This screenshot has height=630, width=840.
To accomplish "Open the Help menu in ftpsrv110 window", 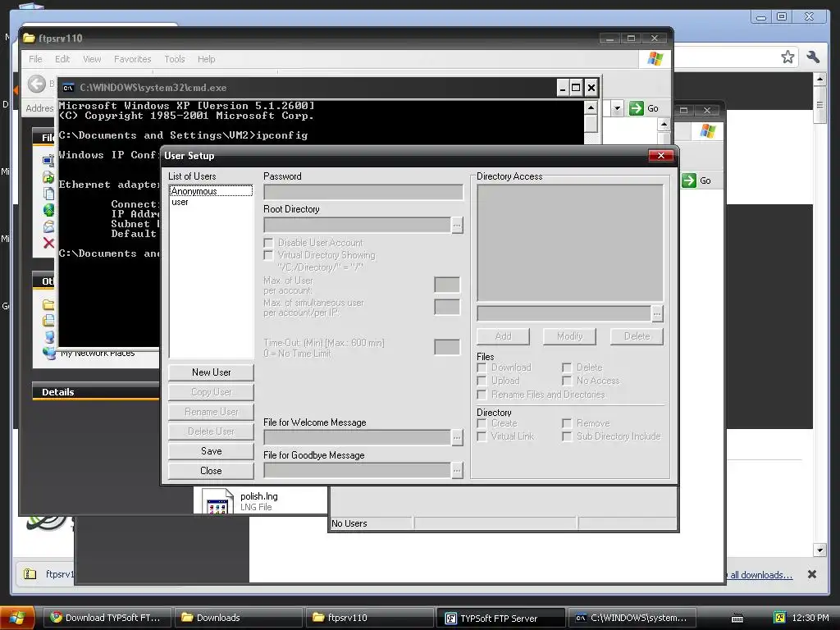I will [x=206, y=59].
